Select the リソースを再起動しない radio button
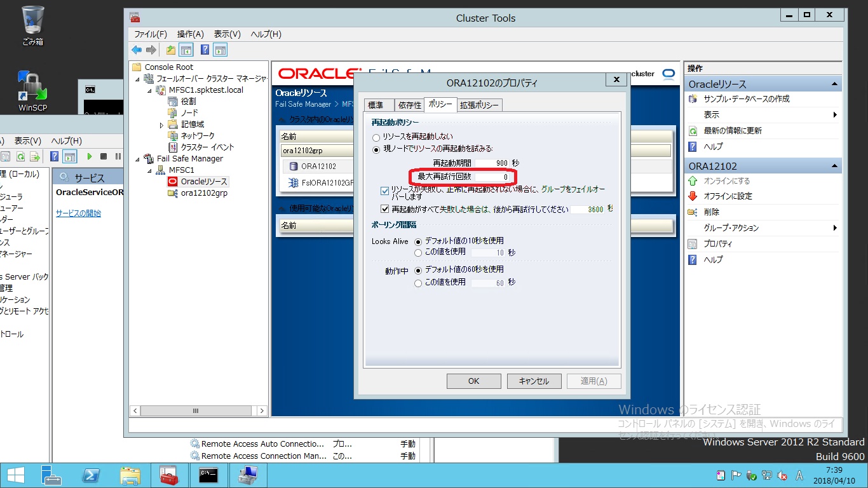868x488 pixels. click(x=376, y=137)
